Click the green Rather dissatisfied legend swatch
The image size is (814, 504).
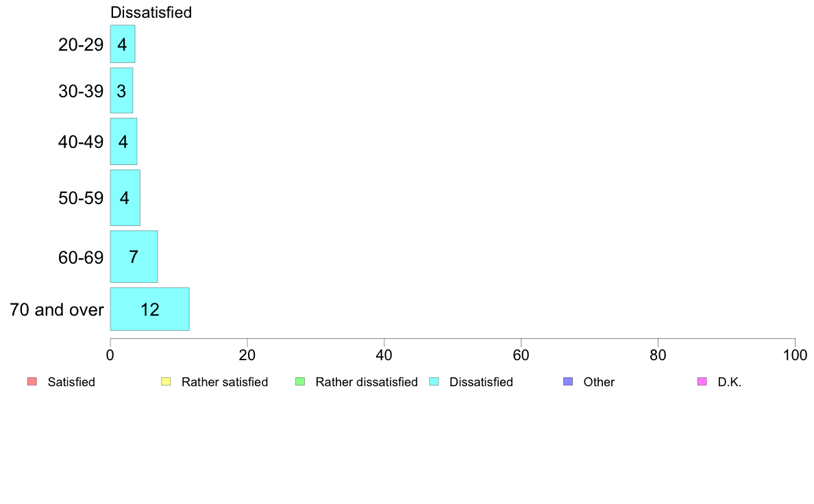[x=299, y=381]
